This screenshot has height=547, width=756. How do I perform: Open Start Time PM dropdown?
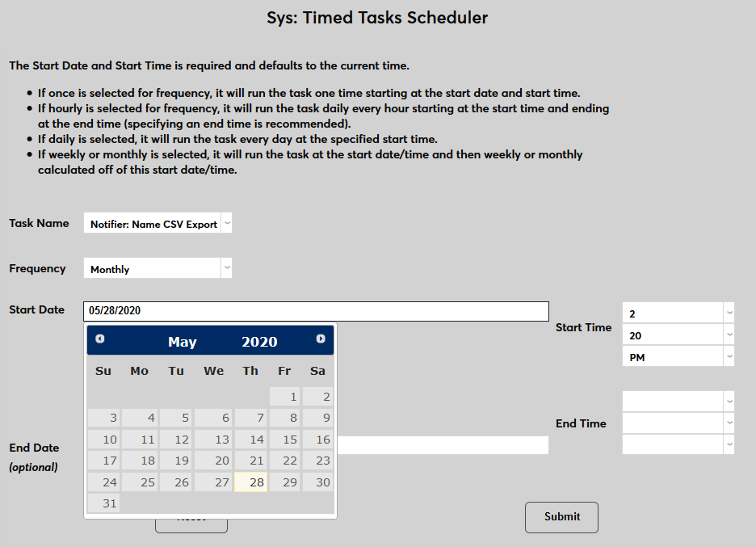point(678,356)
